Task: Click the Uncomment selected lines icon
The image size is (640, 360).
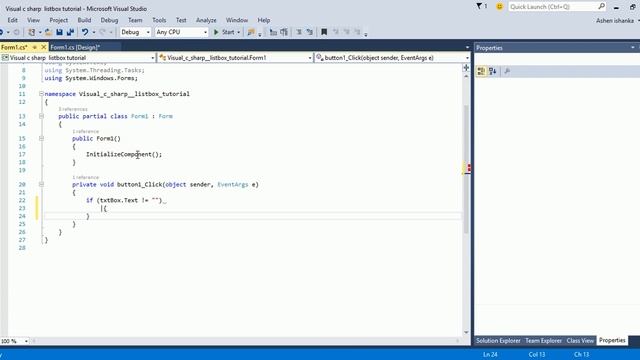Action: tap(309, 32)
